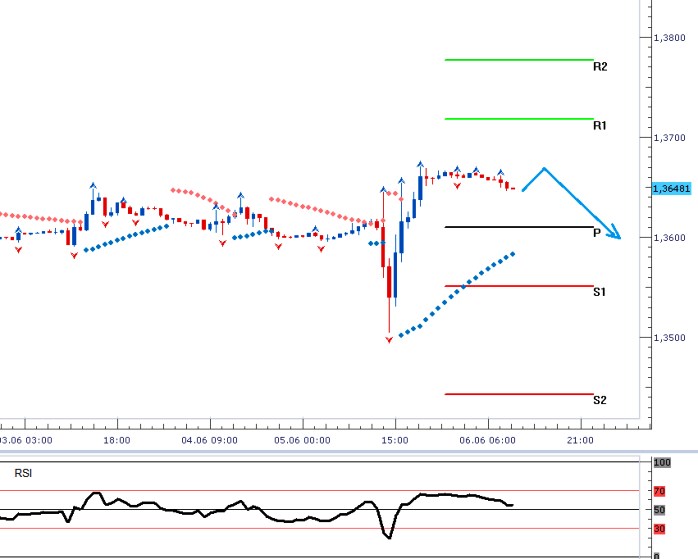The height and width of the screenshot is (559, 698).
Task: Click the P pivot level label
Action: (x=597, y=233)
